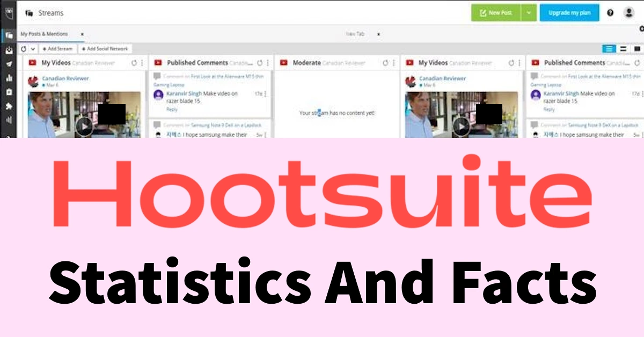Viewport: 644px width, 337px height.
Task: Open Assignments clipboard icon in the sidebar
Action: click(x=9, y=92)
